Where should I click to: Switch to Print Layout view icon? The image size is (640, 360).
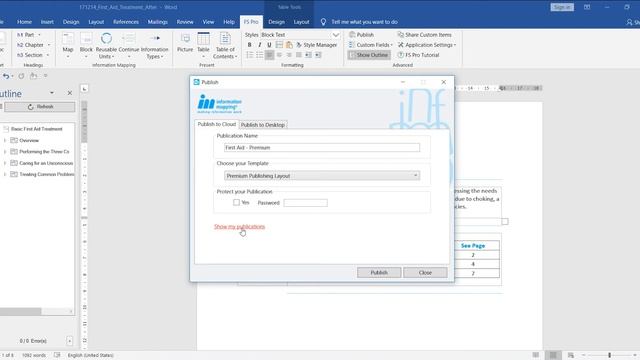(x=553, y=355)
